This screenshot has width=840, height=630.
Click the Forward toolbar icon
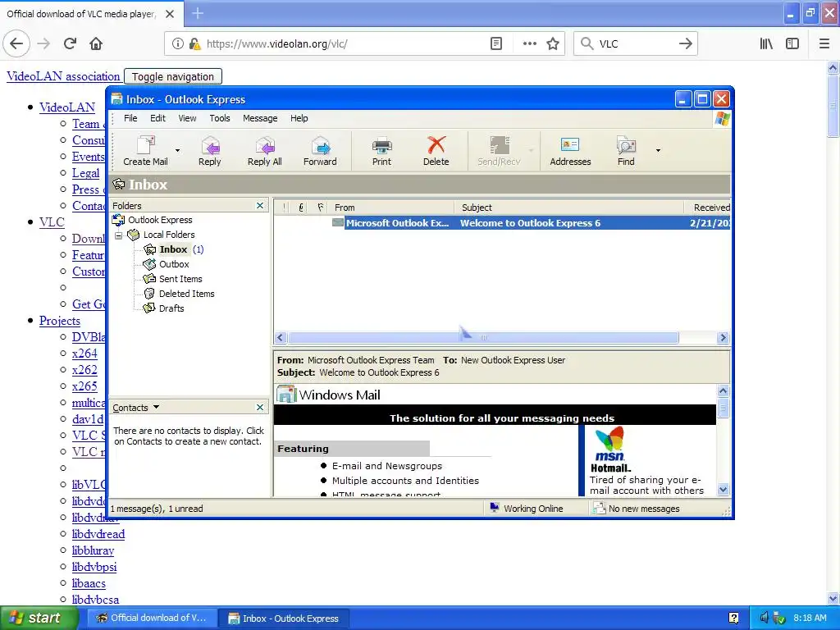click(x=320, y=151)
